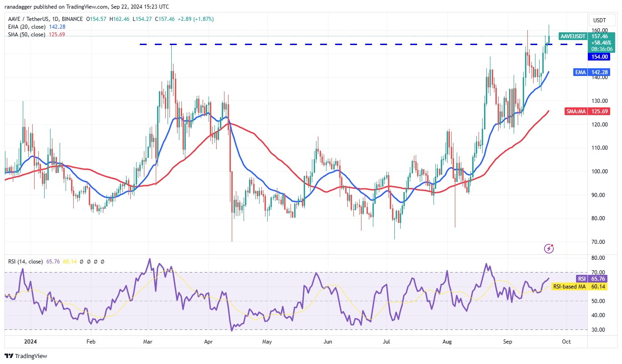The image size is (622, 364).
Task: Click the Mar label on time axis
Action: [147, 341]
